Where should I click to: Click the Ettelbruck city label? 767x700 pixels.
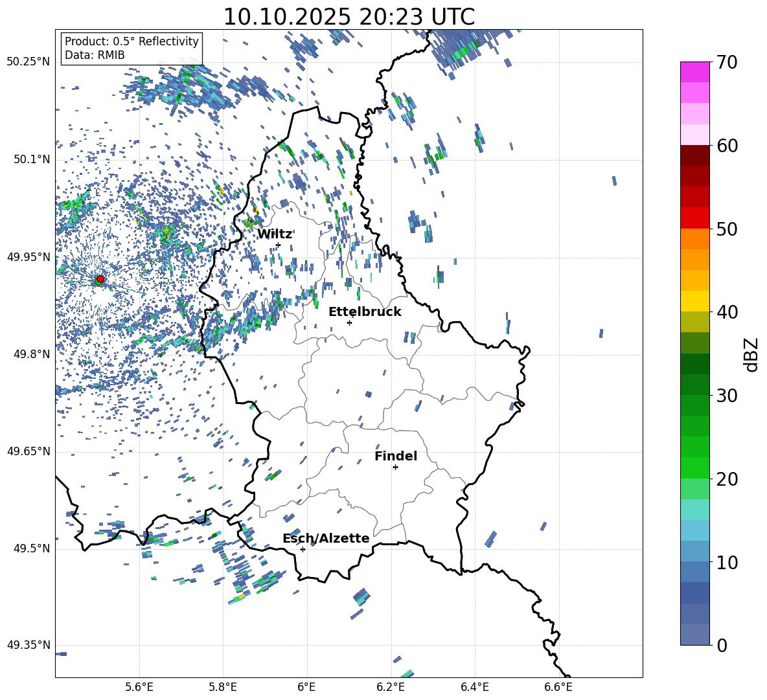point(365,312)
